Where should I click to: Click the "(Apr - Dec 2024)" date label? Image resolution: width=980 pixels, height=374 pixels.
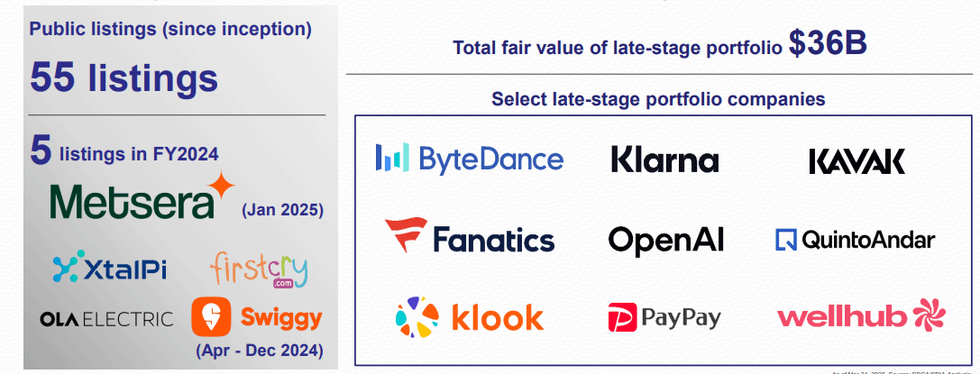259,351
